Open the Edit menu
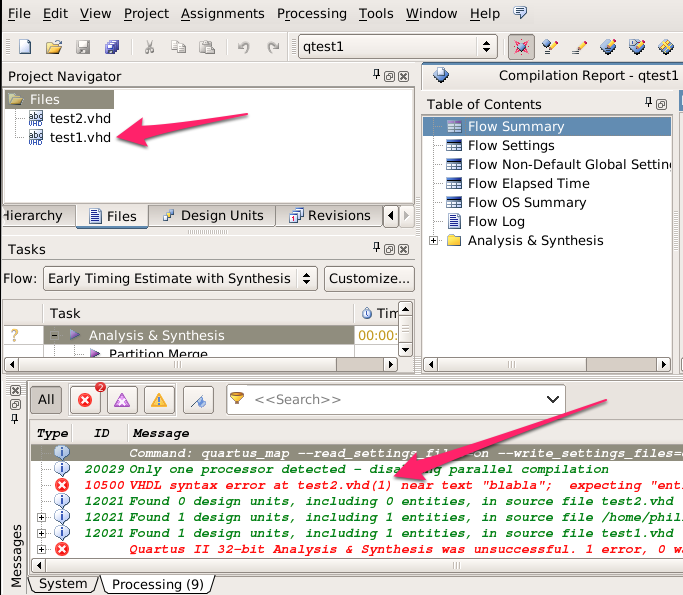 55,14
